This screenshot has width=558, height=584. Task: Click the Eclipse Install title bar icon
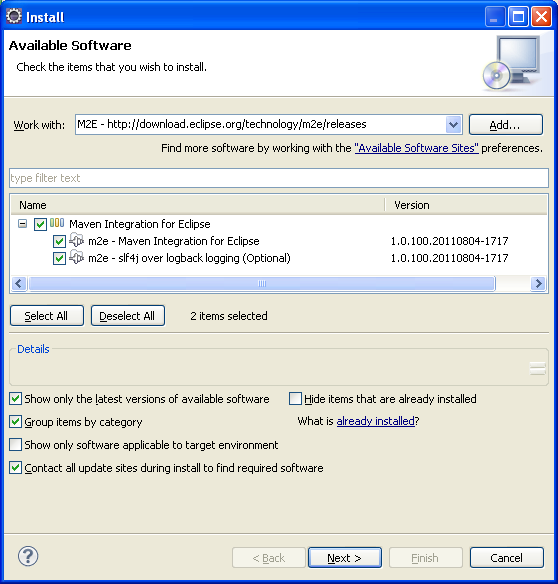point(14,16)
